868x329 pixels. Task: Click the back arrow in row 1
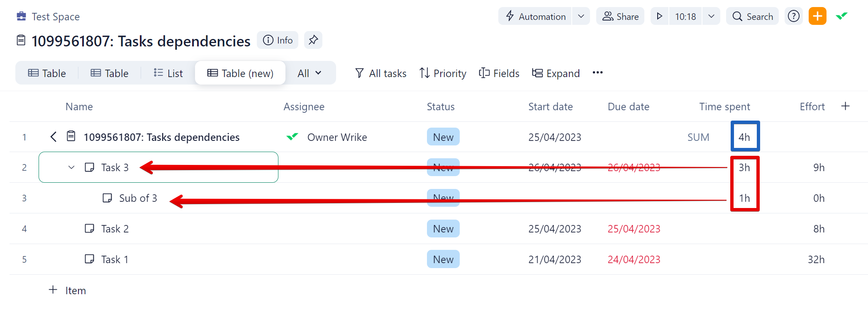coord(53,137)
